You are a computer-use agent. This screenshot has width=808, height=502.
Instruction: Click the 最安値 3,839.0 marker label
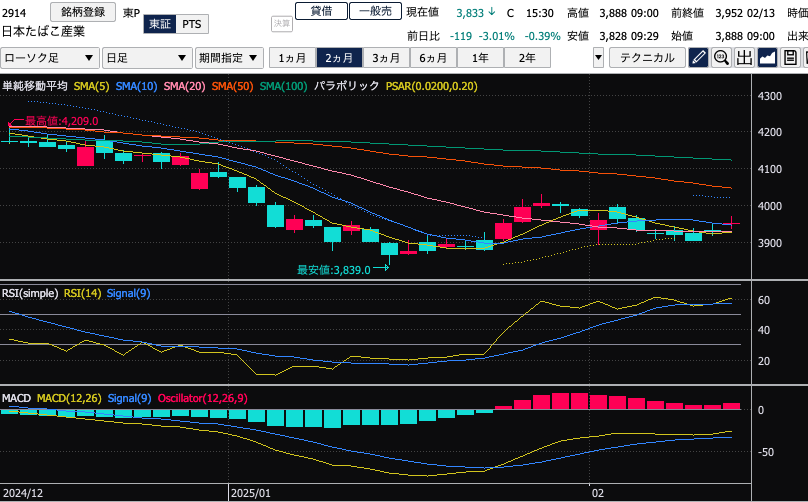(334, 269)
